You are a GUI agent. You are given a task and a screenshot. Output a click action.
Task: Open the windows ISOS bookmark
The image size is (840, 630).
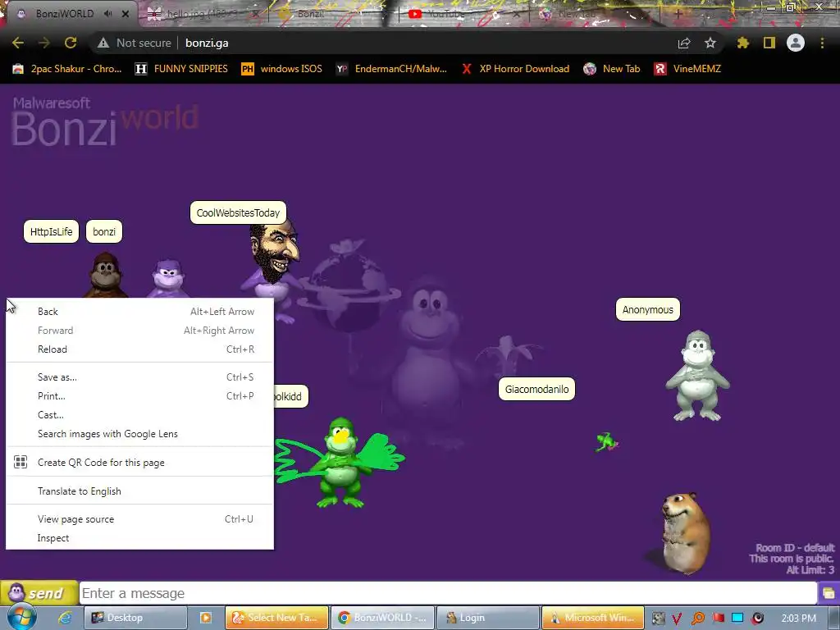point(281,69)
